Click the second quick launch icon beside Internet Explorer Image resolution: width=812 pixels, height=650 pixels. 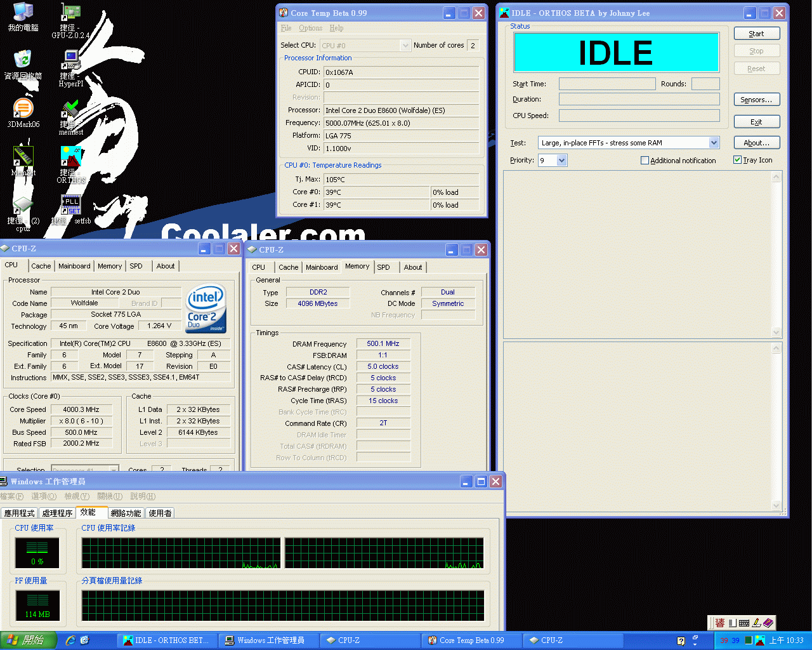click(x=84, y=640)
